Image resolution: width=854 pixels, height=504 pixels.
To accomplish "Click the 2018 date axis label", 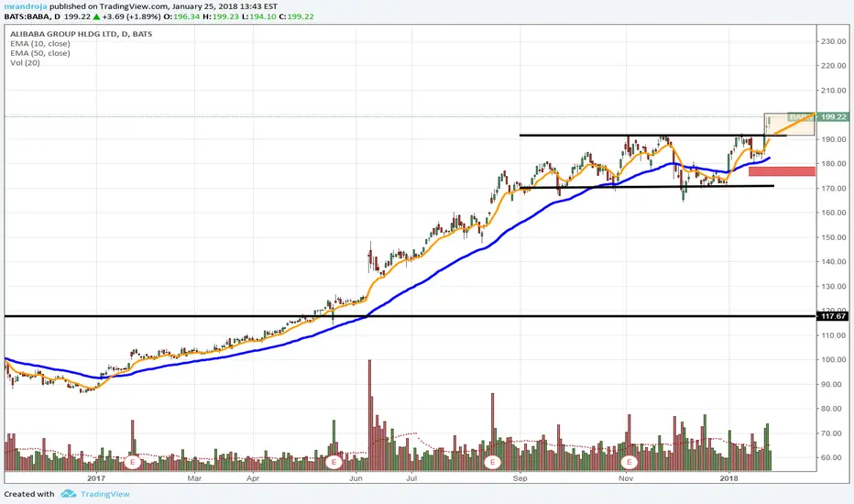I will [728, 478].
